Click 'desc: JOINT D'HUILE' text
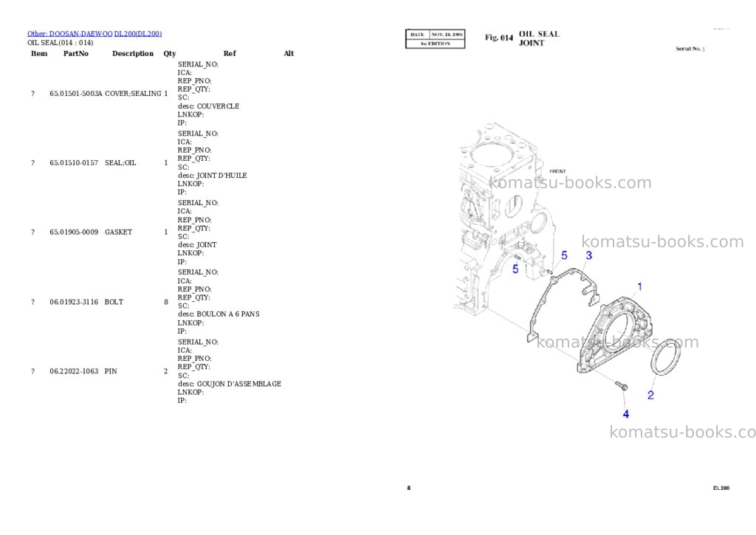Screen dimensions: 756x535 tap(212, 176)
